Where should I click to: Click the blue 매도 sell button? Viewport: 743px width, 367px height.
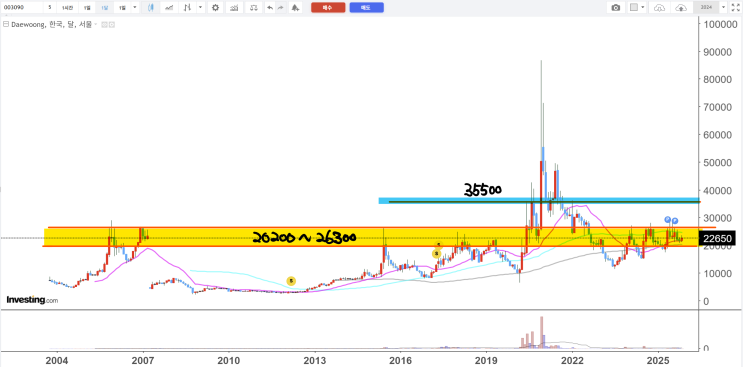(366, 8)
